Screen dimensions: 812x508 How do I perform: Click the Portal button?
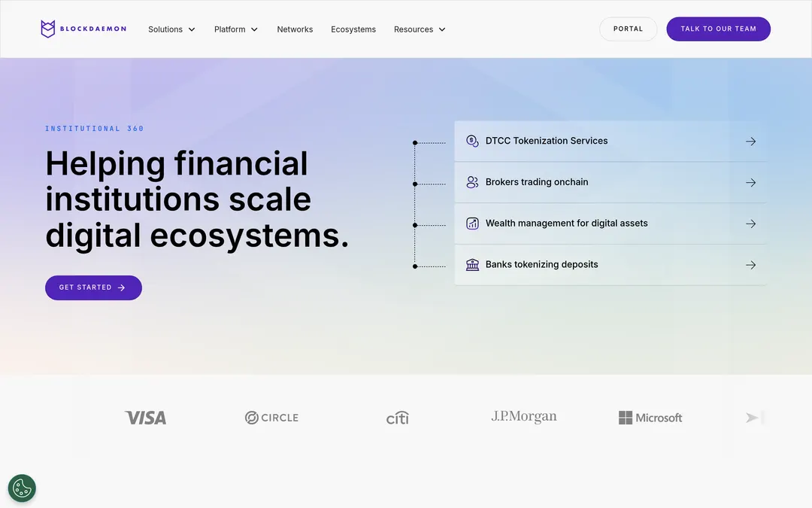point(628,29)
